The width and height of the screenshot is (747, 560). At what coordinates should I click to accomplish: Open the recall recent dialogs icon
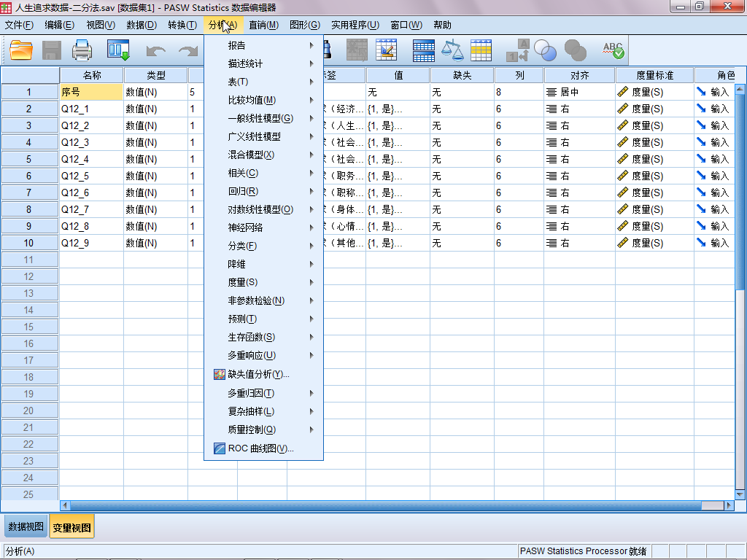point(118,50)
